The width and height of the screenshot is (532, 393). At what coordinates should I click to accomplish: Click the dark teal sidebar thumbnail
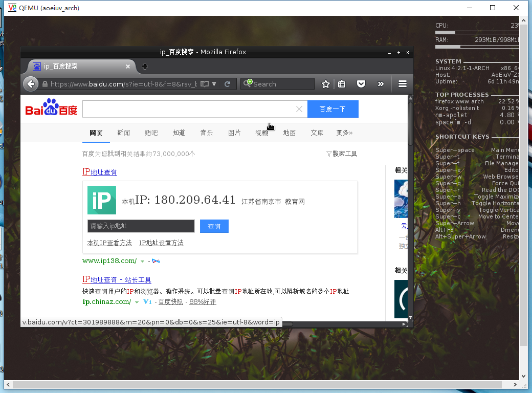point(401,299)
